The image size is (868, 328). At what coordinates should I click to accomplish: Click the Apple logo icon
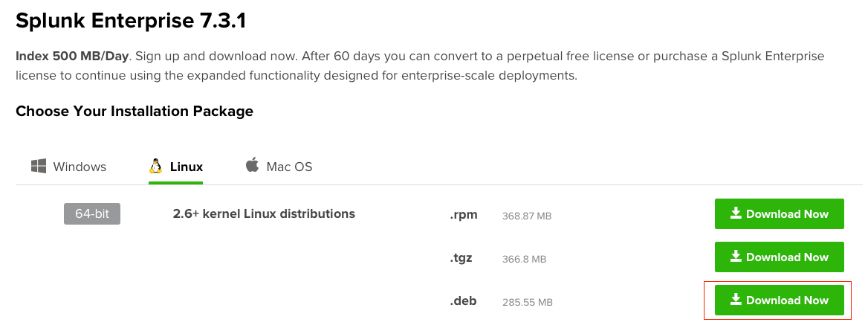[252, 165]
